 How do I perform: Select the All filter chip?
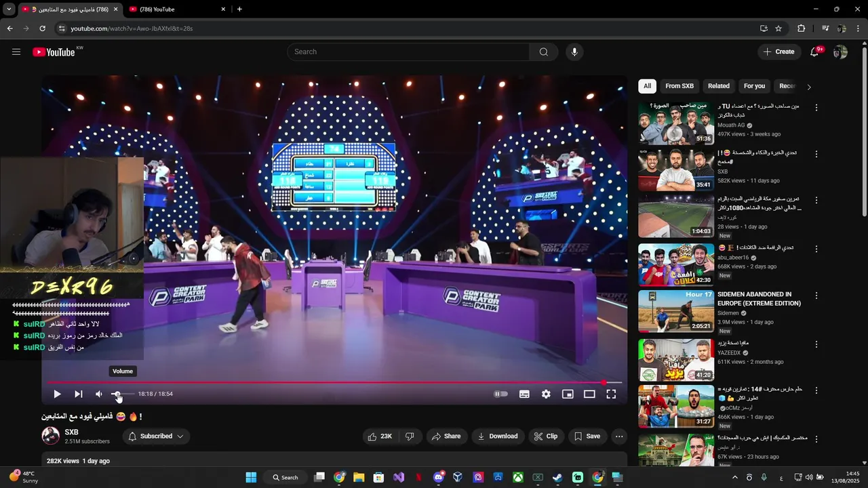pos(648,86)
